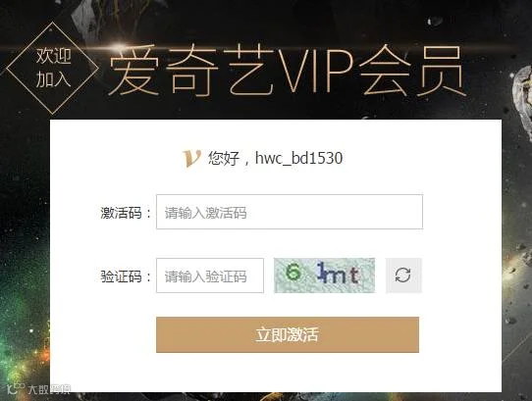Click the green digit 6 in the captcha

(293, 272)
